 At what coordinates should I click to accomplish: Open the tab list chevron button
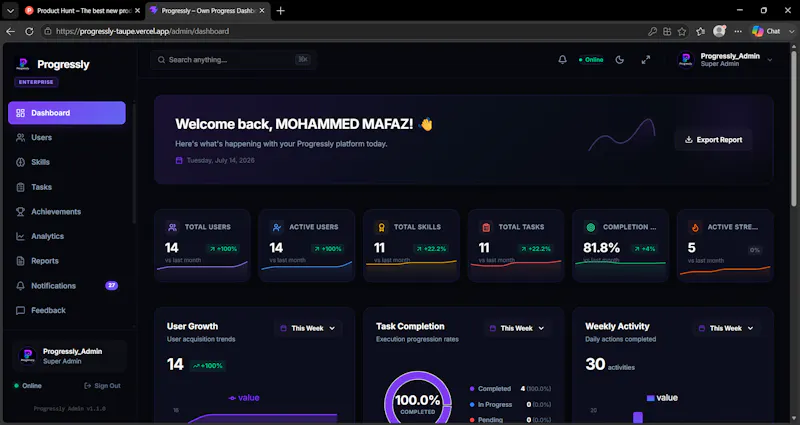(x=10, y=11)
